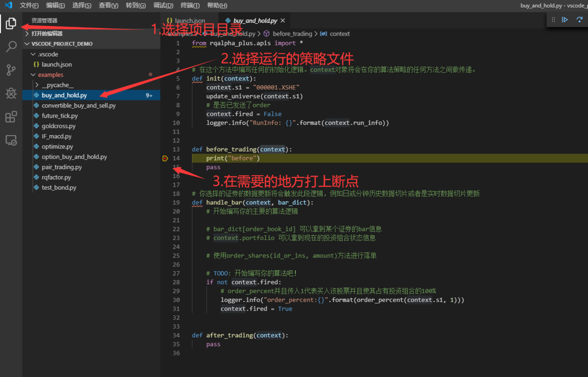Close the buy_and_hold.py tab

pos(283,21)
